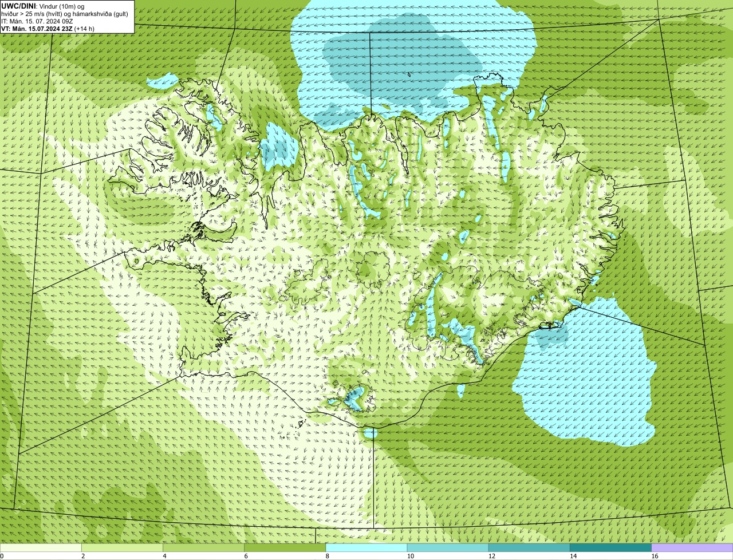Click the 'IT: Mán. 15. 07. 2024 09Z' line
The image size is (733, 560).
click(37, 21)
